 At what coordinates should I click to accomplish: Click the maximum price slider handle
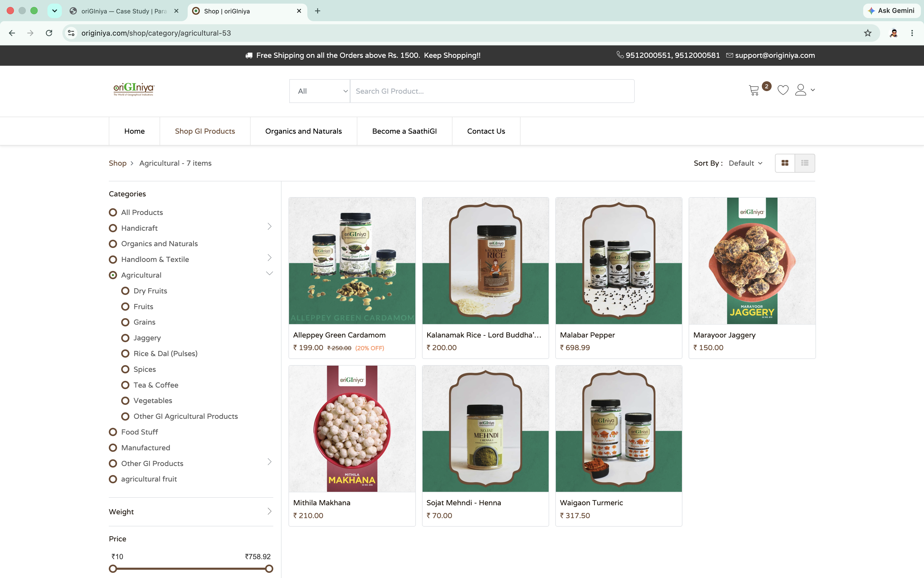click(x=269, y=569)
